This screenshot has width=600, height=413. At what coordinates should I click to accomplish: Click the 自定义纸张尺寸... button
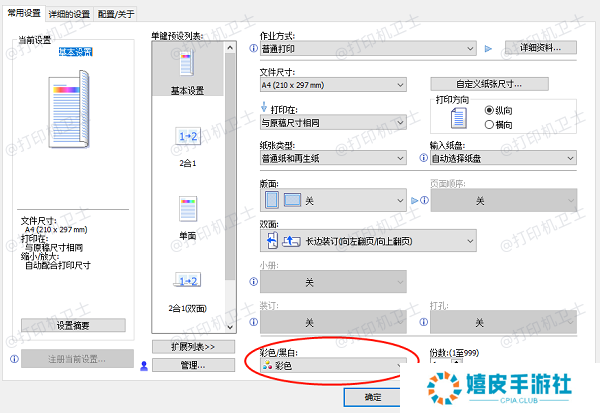tap(489, 84)
